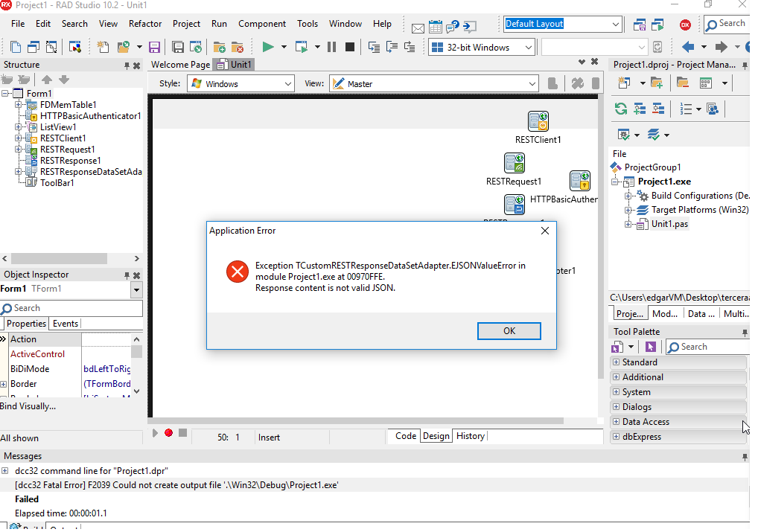This screenshot has width=758, height=532.
Task: Open the Style Windows dropdown
Action: (x=288, y=83)
